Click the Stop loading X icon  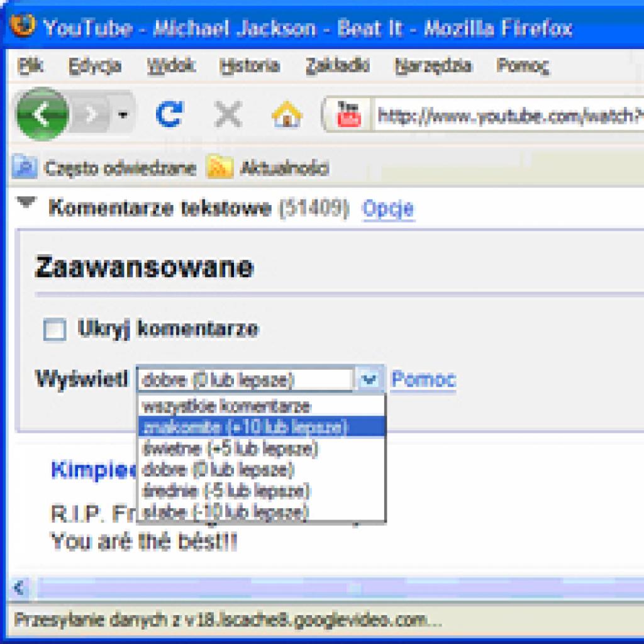coord(228,114)
